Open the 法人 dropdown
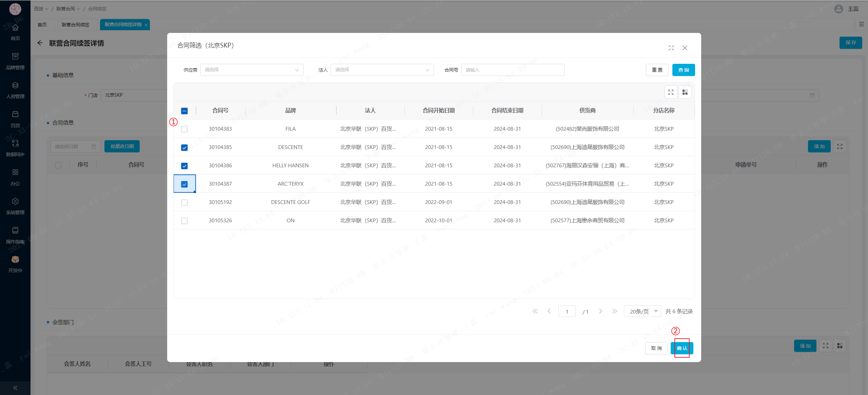Image resolution: width=868 pixels, height=395 pixels. click(x=382, y=70)
